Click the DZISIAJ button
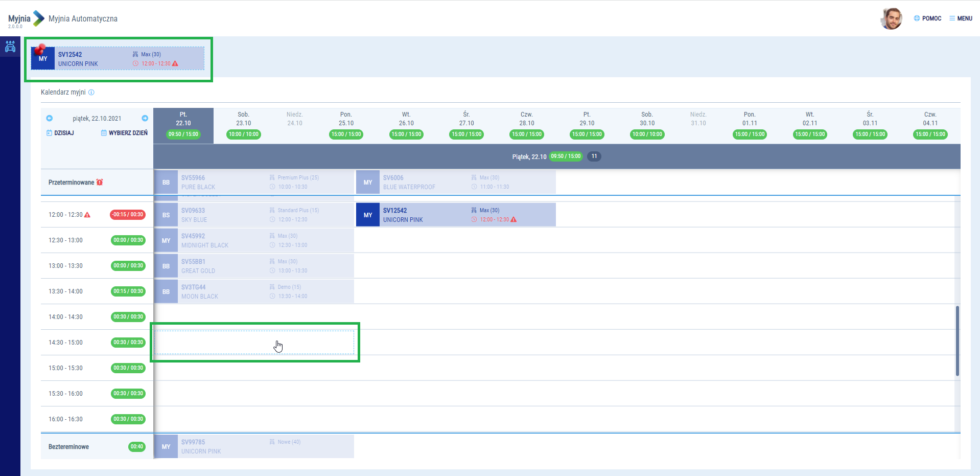Image resolution: width=980 pixels, height=476 pixels. tap(60, 133)
